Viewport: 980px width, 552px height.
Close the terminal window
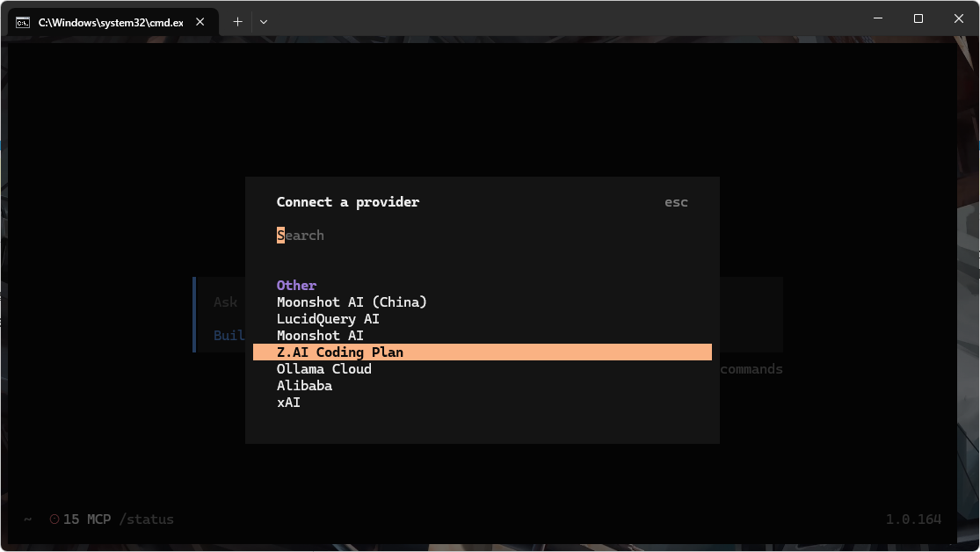[x=959, y=18]
